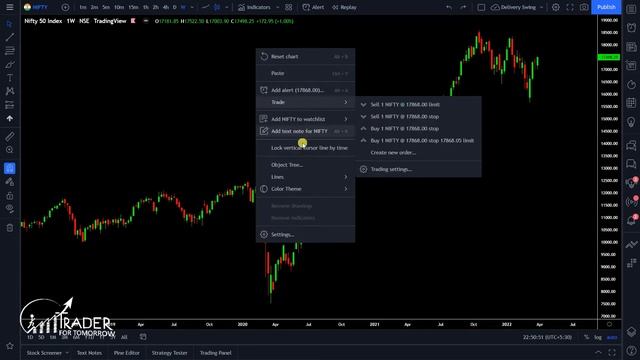The image size is (640, 360).
Task: Click Create new order in Trade submenu
Action: [x=418, y=152]
